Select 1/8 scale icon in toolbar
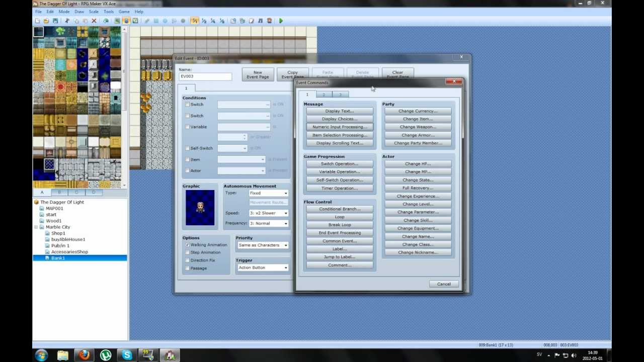This screenshot has height=362, width=644. coord(222,21)
